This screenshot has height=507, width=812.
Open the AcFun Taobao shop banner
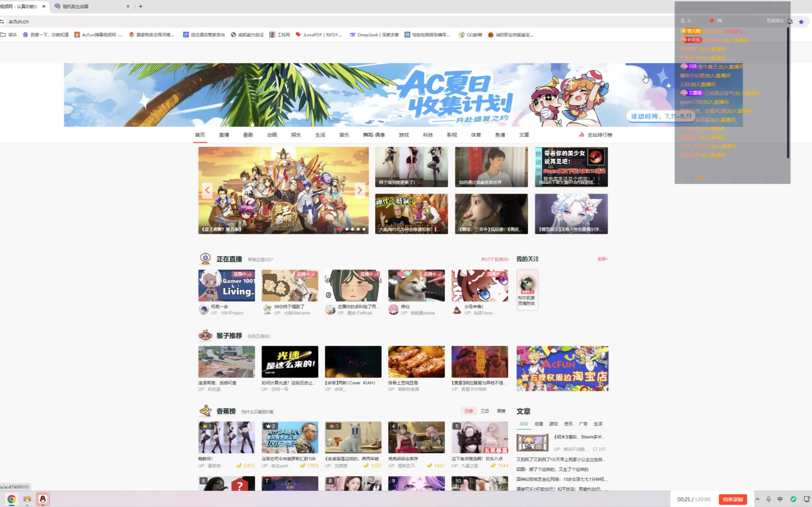(x=562, y=368)
